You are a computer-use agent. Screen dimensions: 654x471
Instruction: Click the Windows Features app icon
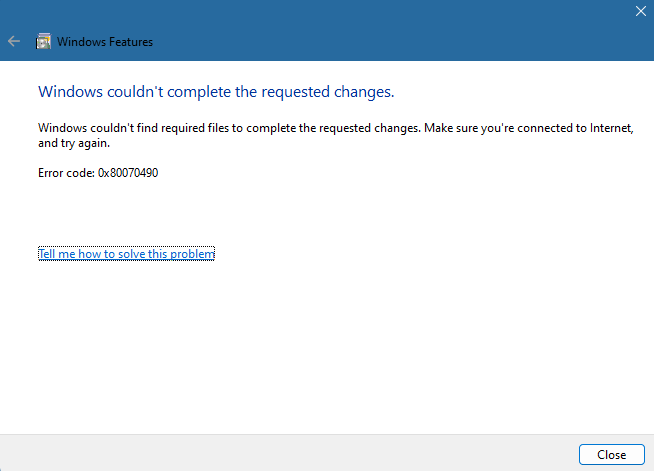tap(44, 42)
